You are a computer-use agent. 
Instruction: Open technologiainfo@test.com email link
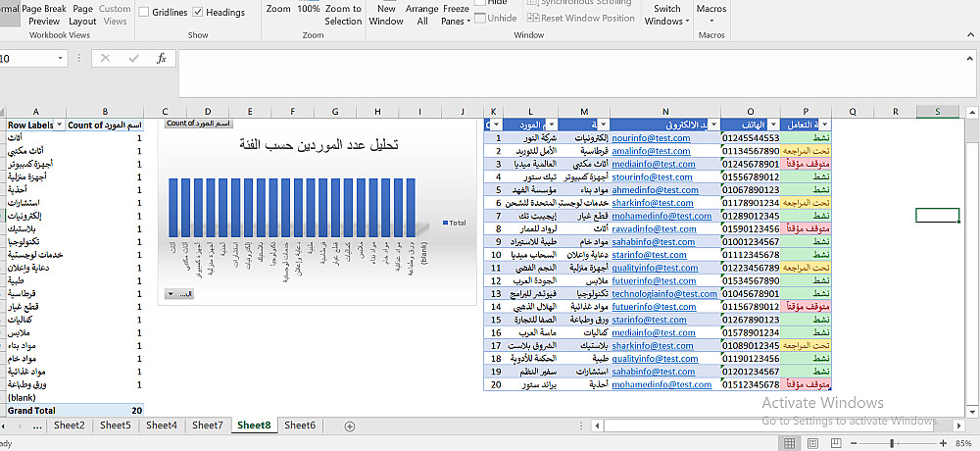(x=664, y=293)
